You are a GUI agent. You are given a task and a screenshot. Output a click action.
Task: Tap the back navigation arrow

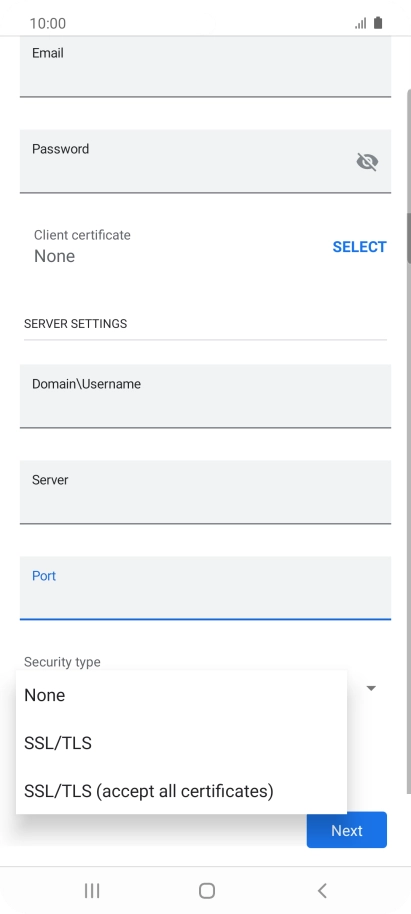322,890
